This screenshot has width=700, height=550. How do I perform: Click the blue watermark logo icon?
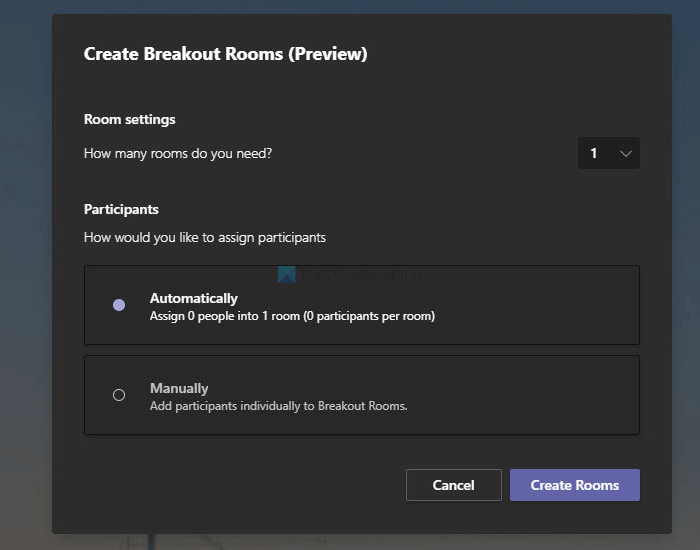(x=287, y=275)
